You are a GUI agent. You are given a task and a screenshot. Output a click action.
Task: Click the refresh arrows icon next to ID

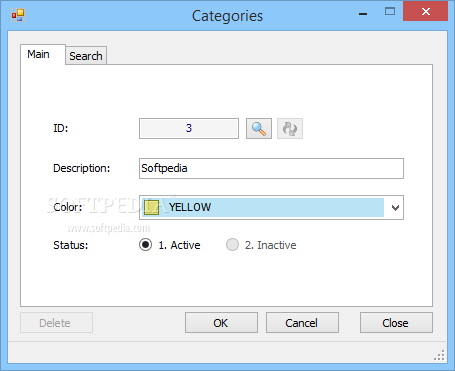click(290, 128)
